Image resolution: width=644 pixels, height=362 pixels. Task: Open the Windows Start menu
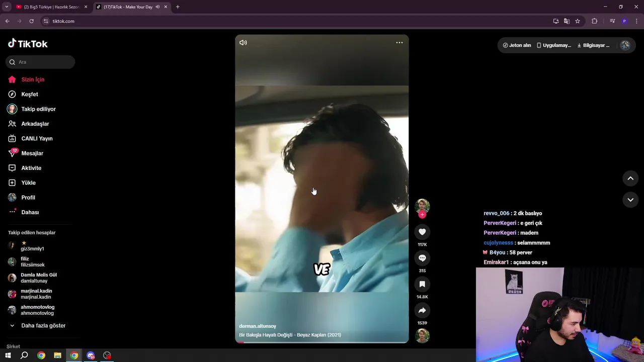point(8,355)
